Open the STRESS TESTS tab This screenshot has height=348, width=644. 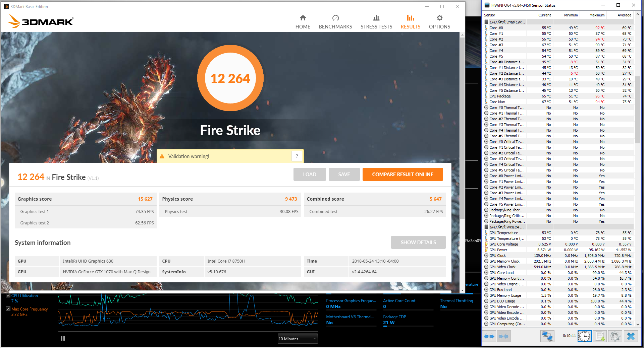pyautogui.click(x=376, y=22)
